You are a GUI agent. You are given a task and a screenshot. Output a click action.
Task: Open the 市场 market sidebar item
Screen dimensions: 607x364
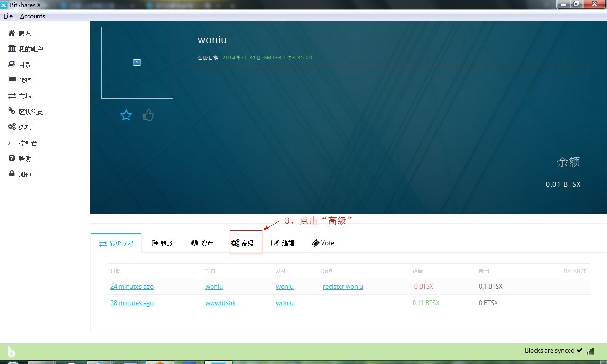(20, 96)
